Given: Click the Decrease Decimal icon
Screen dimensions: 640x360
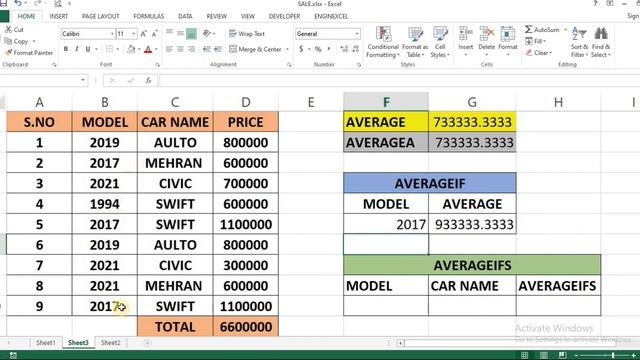Looking at the screenshot, I should [356, 49].
